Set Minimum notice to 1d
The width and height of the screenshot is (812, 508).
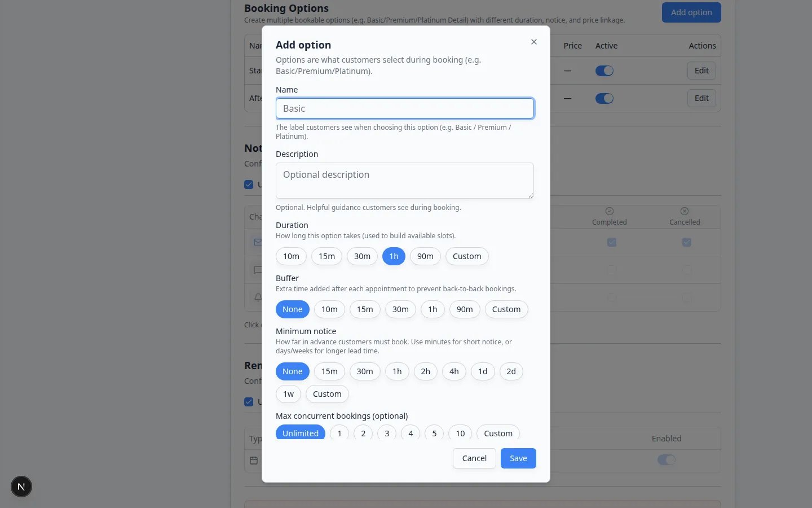coord(483,371)
